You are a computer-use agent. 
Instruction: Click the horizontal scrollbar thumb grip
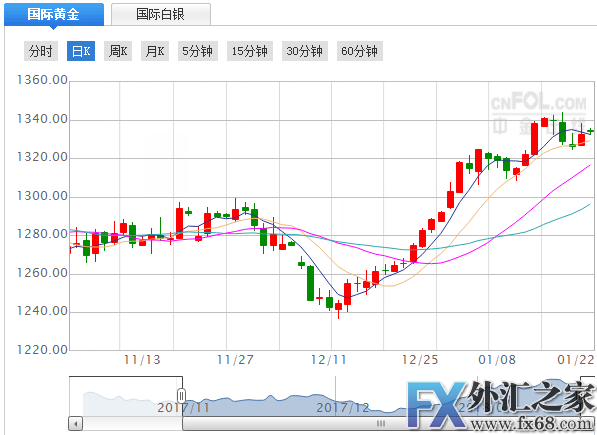[380, 423]
